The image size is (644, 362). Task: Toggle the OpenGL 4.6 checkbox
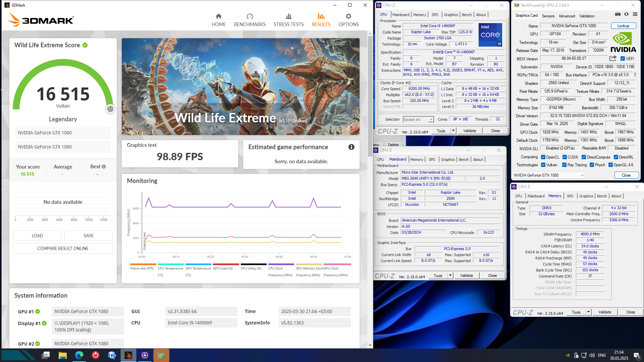click(610, 165)
